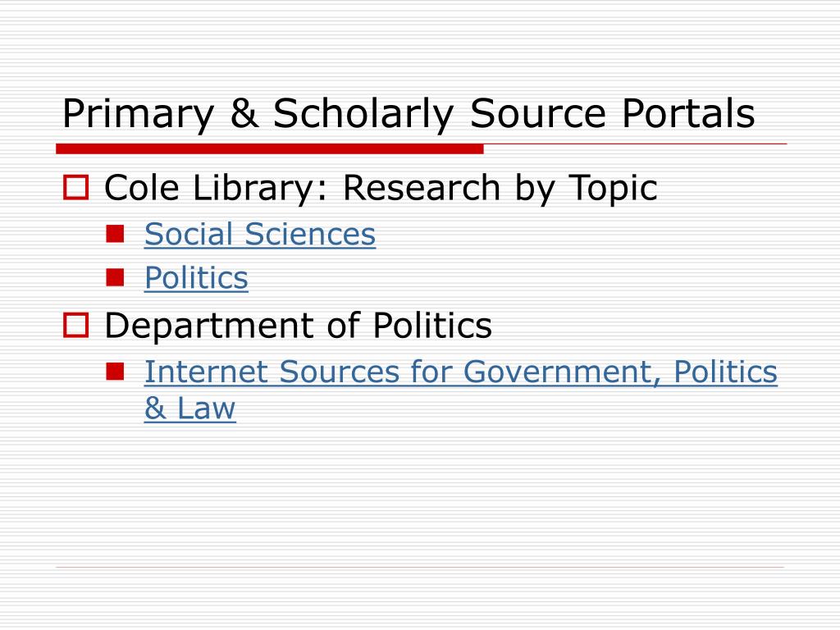Click the hollow red bullet beside Cole Library
Screen dimensions: 840x630
tap(75, 188)
